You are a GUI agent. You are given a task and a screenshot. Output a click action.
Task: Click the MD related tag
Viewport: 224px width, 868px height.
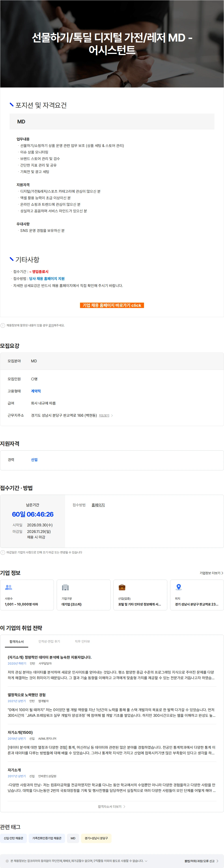[x=73, y=838]
